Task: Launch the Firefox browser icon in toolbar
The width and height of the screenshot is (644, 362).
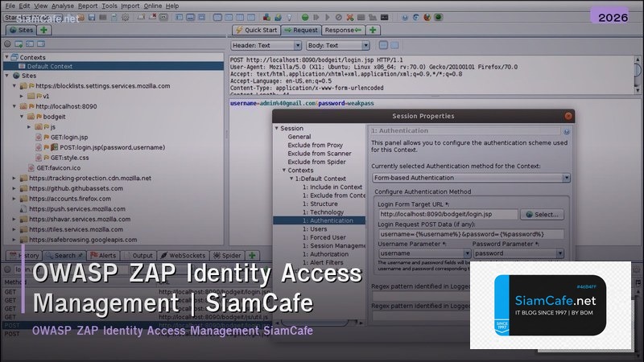Action: click(x=427, y=17)
